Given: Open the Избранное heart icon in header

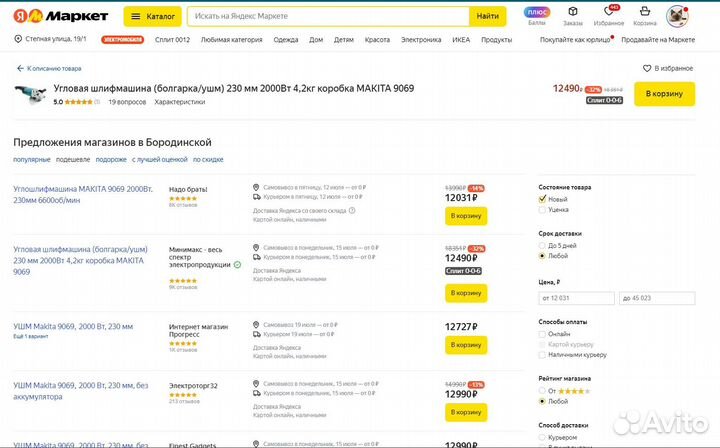Looking at the screenshot, I should pos(608,16).
